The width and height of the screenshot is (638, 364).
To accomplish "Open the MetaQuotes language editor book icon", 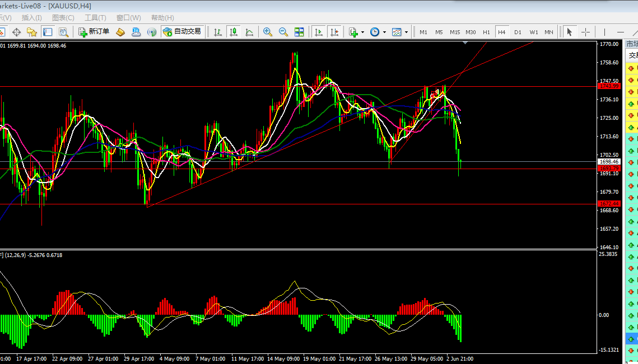I will click(120, 32).
